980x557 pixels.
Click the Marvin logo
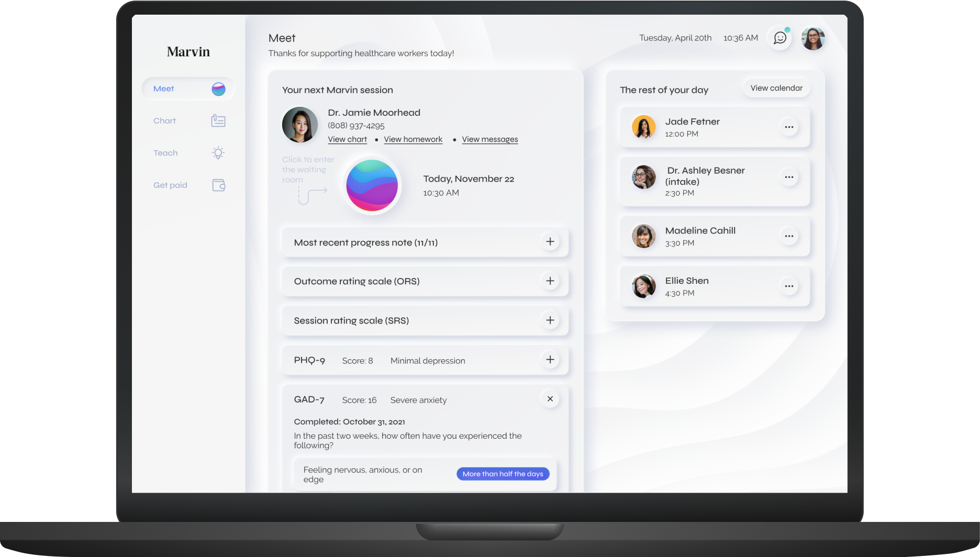(188, 52)
